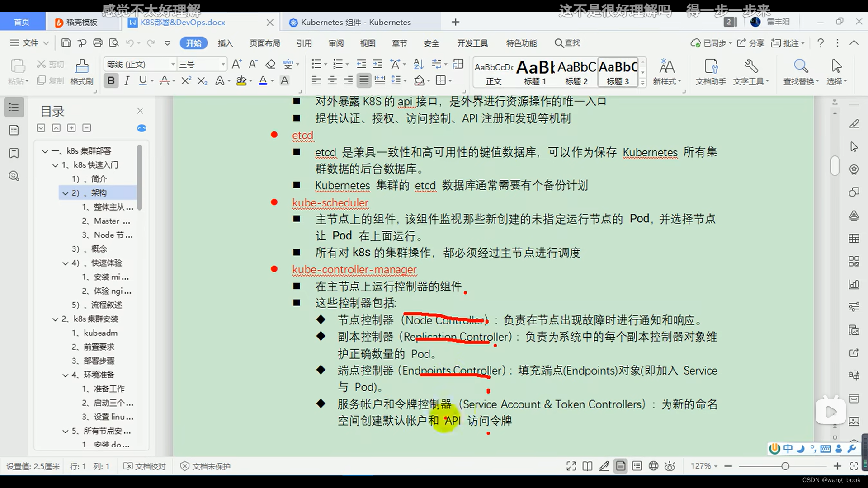
Task: Open outline list icon in left sidebar
Action: [x=14, y=108]
